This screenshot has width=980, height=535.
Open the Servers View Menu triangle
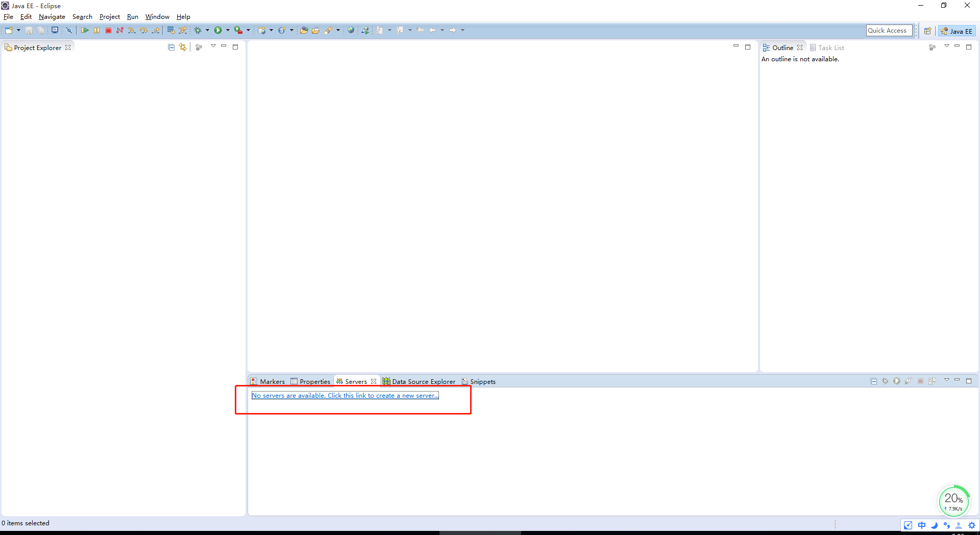click(x=946, y=380)
